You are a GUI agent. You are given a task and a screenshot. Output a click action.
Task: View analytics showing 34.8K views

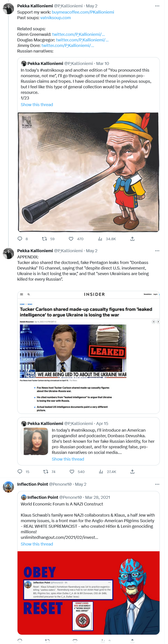click(100, 239)
